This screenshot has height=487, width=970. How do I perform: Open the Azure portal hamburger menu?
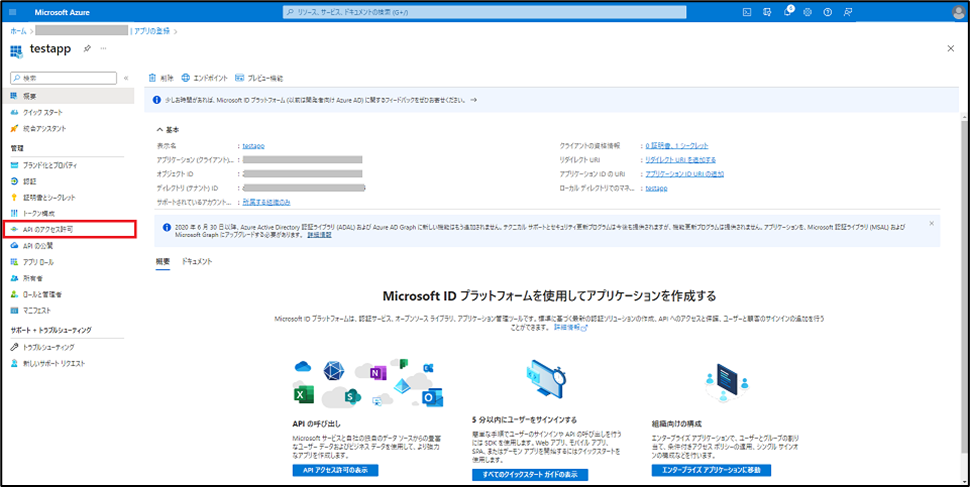[x=14, y=12]
